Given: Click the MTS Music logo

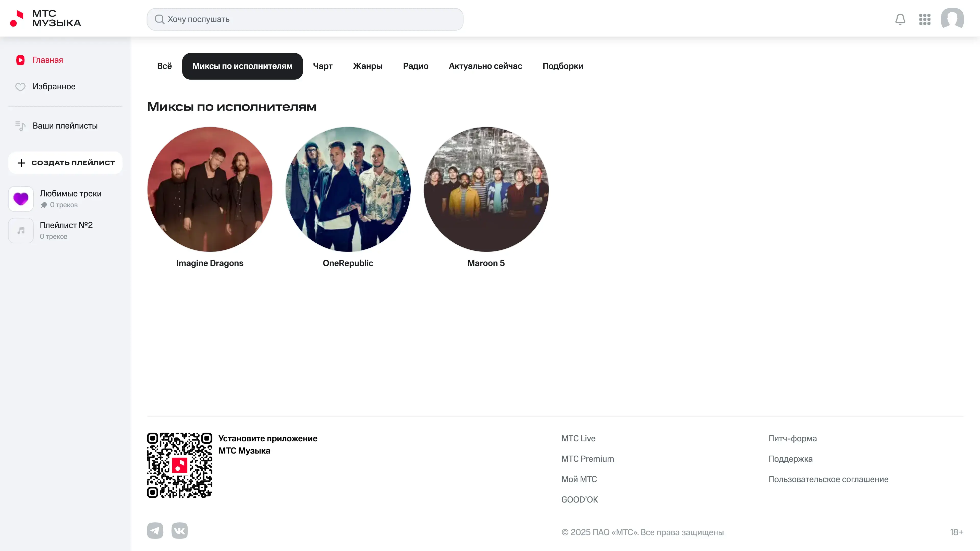Looking at the screenshot, I should (46, 19).
